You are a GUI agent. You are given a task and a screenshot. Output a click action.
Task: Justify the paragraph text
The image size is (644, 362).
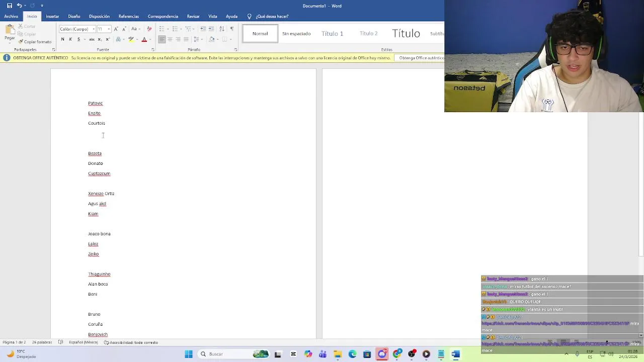(186, 39)
